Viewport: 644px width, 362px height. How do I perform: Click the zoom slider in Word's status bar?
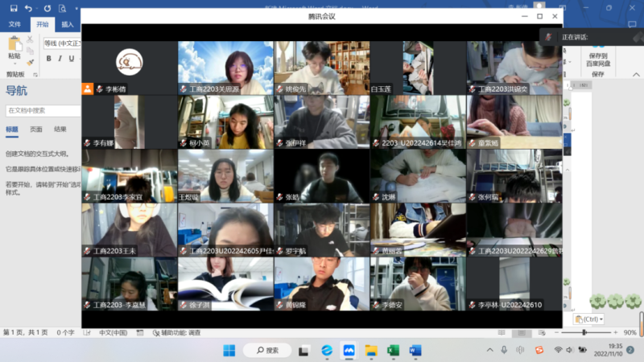click(585, 332)
